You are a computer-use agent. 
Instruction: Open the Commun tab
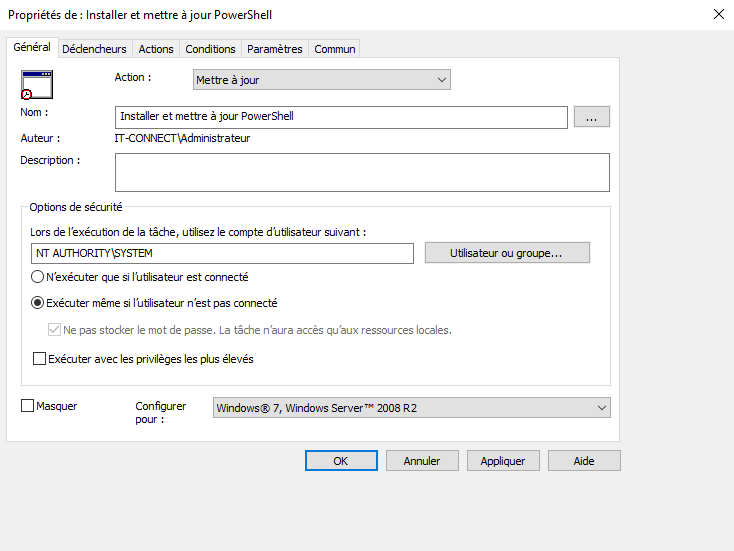point(333,49)
